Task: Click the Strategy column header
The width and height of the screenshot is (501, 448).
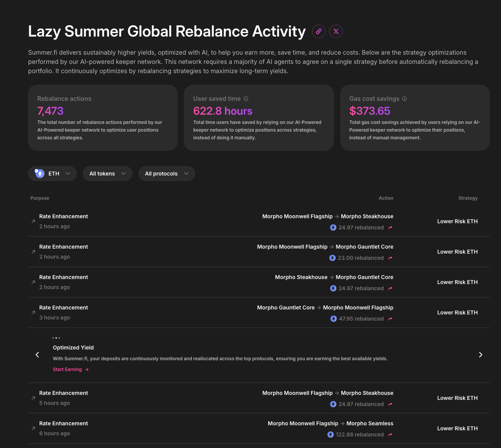Action: click(468, 198)
